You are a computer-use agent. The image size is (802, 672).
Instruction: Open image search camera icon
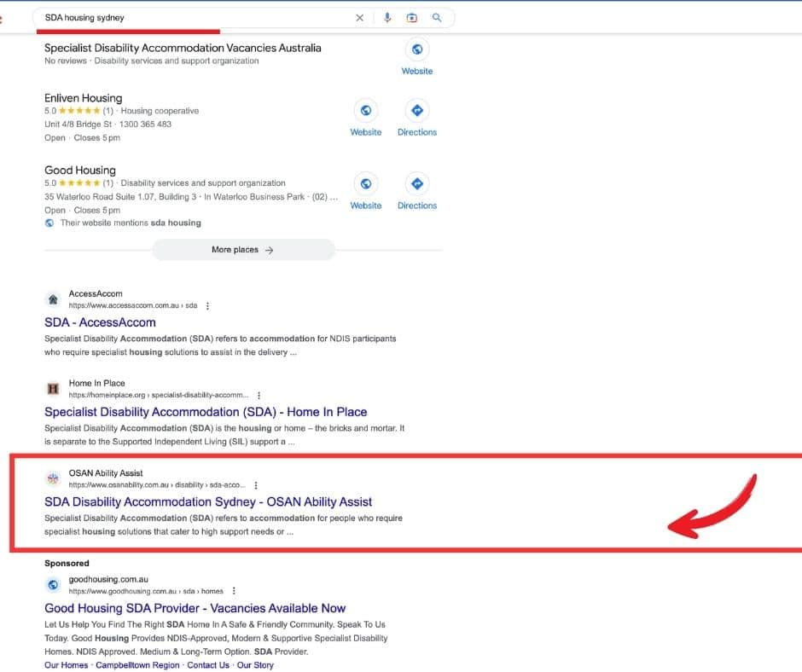[x=412, y=18]
